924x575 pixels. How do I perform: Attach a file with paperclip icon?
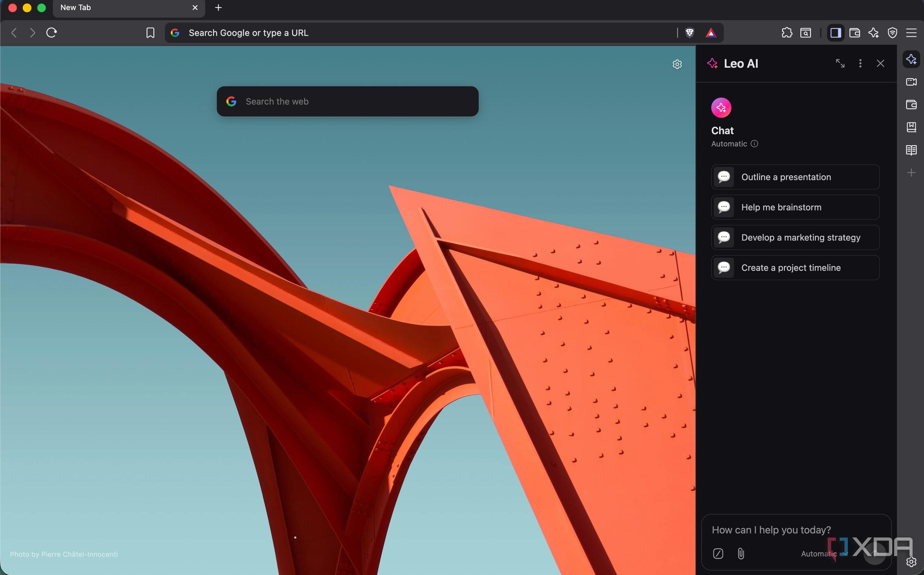[741, 553]
